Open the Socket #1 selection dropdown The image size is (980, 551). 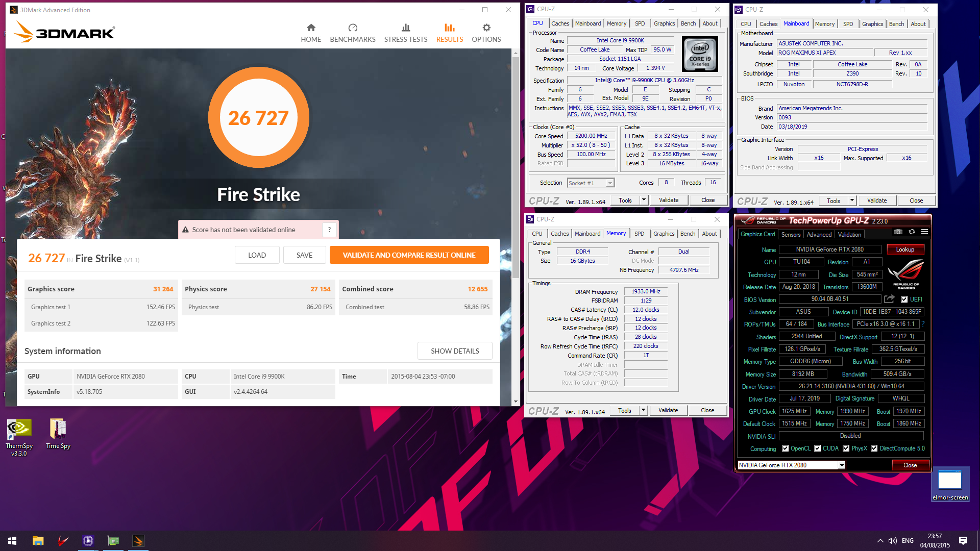609,183
